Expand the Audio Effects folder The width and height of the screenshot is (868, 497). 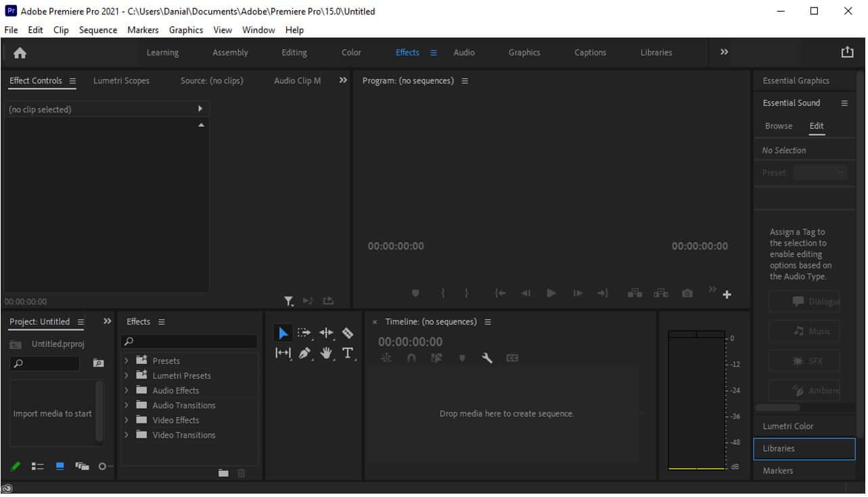tap(127, 391)
